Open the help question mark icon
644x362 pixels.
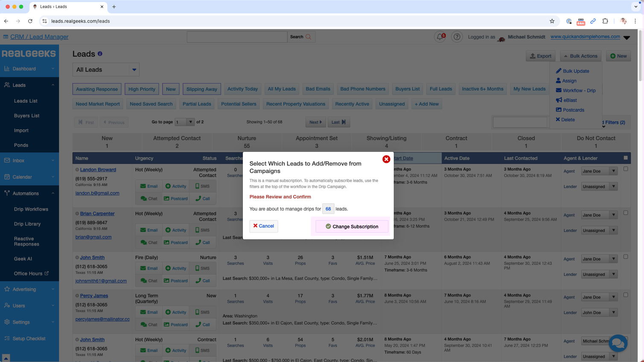tap(457, 37)
